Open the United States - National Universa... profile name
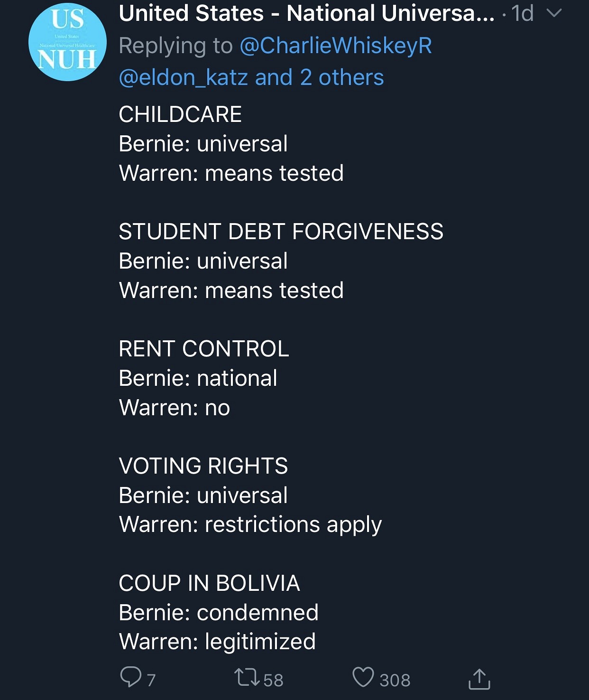The image size is (589, 700). (306, 13)
